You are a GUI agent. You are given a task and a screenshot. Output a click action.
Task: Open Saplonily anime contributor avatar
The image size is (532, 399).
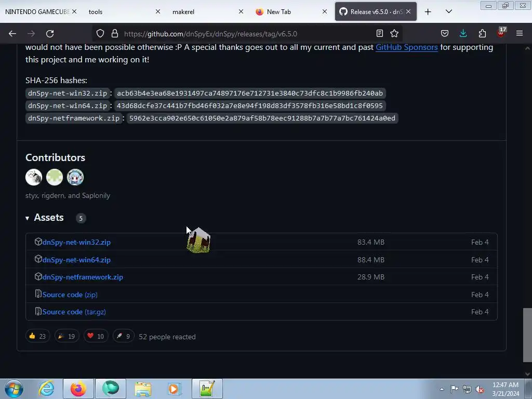(x=75, y=177)
